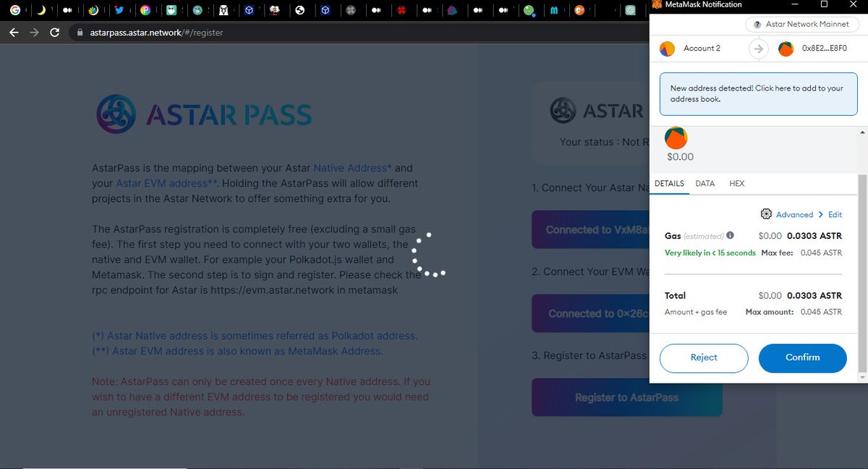Screen dimensions: 868x469
Task: Open the Astar EVM address** link
Action: pyautogui.click(x=167, y=183)
